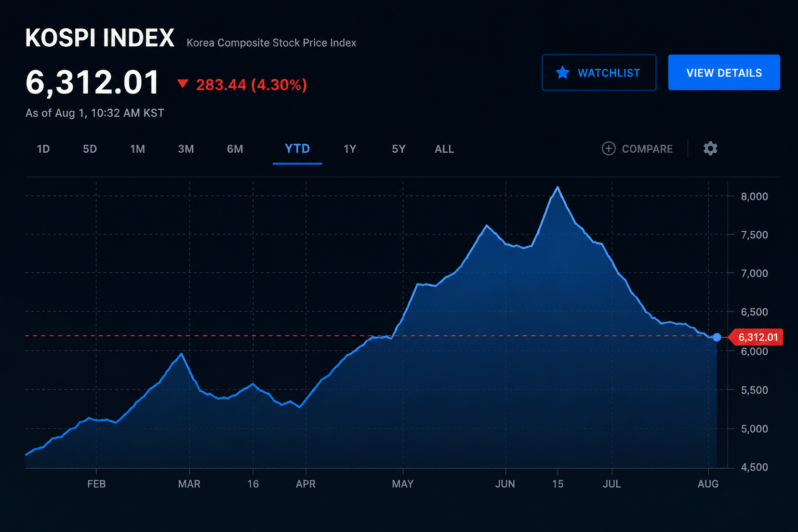Switch chart to 5D range
The height and width of the screenshot is (532, 798).
pos(90,149)
